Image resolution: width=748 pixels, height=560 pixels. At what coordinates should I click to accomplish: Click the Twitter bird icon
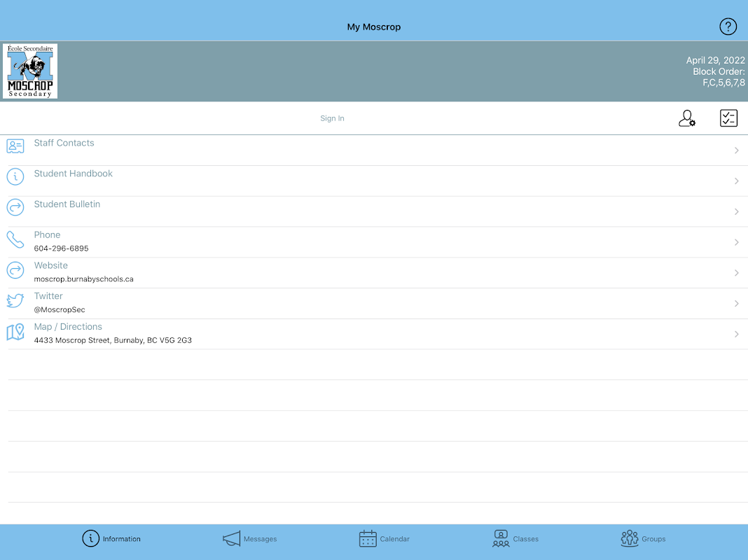15,301
